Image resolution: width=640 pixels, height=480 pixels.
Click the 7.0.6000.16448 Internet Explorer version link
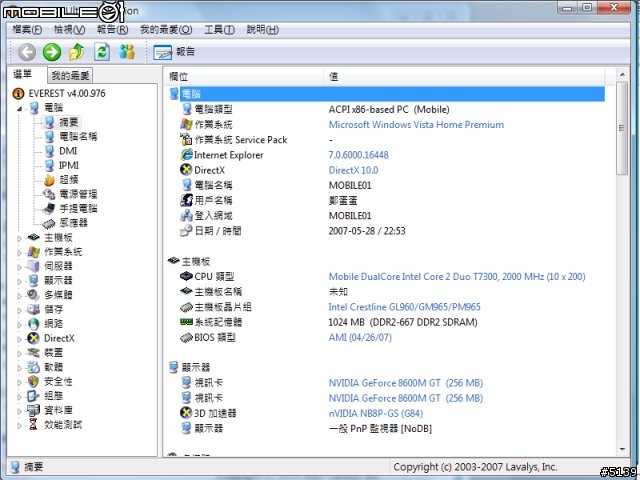358,155
